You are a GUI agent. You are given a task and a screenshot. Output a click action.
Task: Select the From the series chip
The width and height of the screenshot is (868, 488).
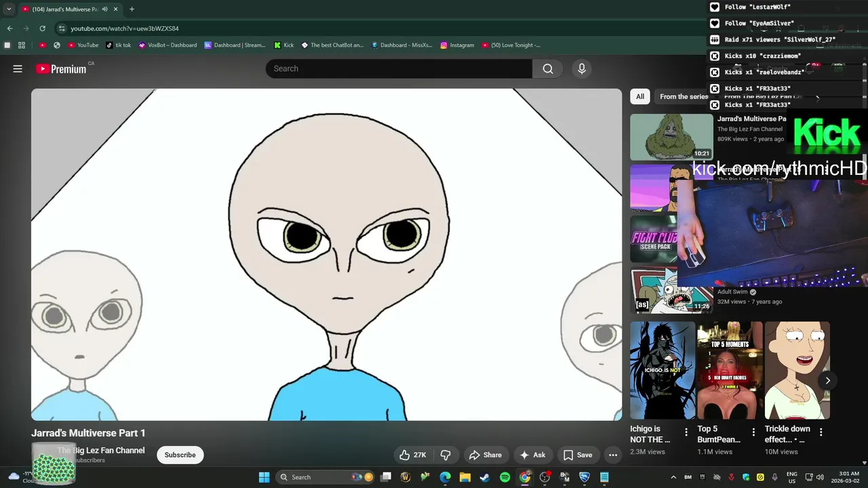point(684,96)
